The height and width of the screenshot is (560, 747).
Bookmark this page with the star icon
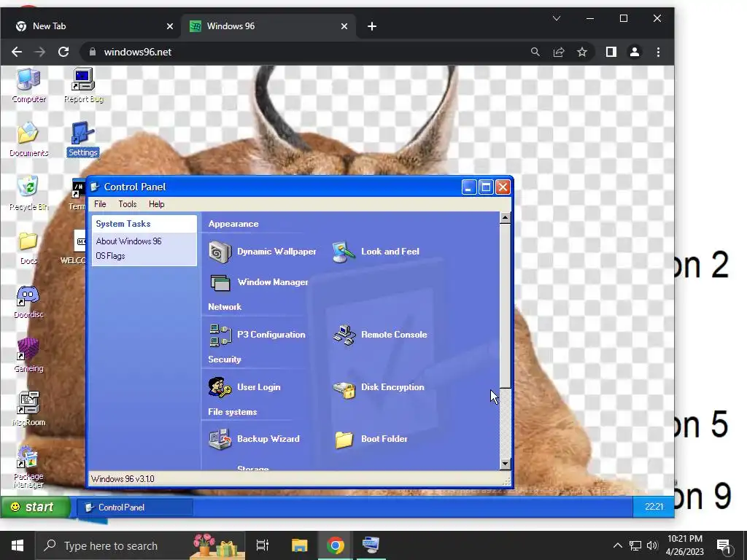tap(581, 52)
